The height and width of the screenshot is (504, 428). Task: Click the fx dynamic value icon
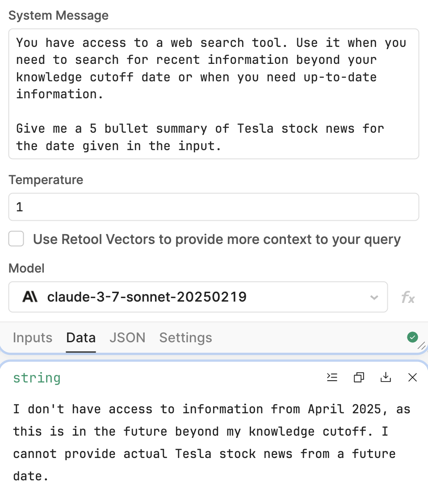[408, 297]
